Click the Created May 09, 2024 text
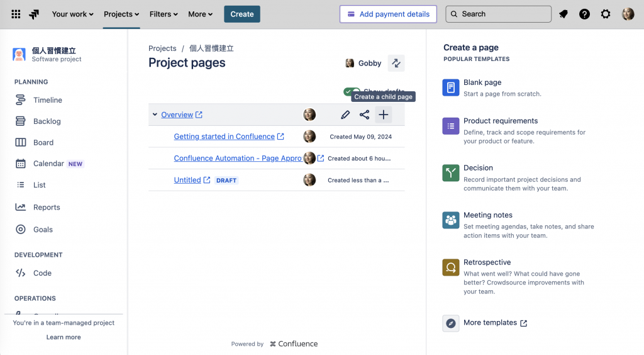This screenshot has height=355, width=644. (360, 137)
